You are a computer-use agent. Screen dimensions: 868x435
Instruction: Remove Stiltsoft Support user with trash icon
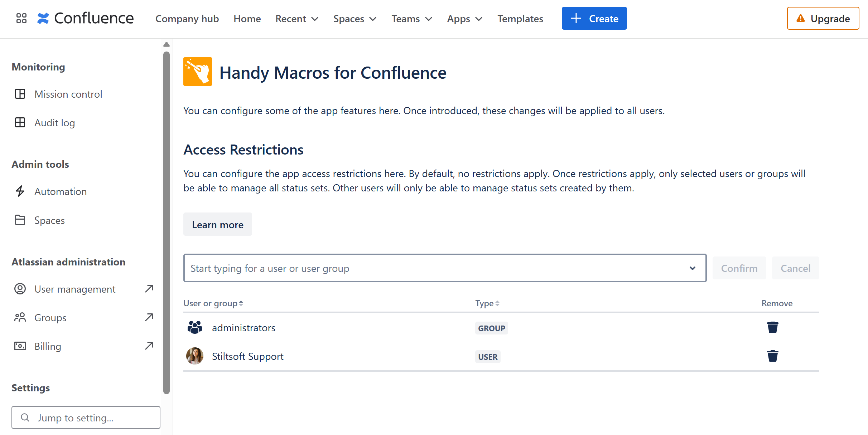pyautogui.click(x=772, y=356)
